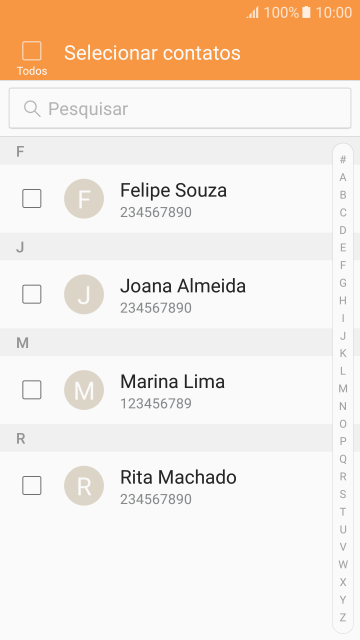Jump to # in the alphabet index
Image resolution: width=360 pixels, height=640 pixels.
(343, 160)
